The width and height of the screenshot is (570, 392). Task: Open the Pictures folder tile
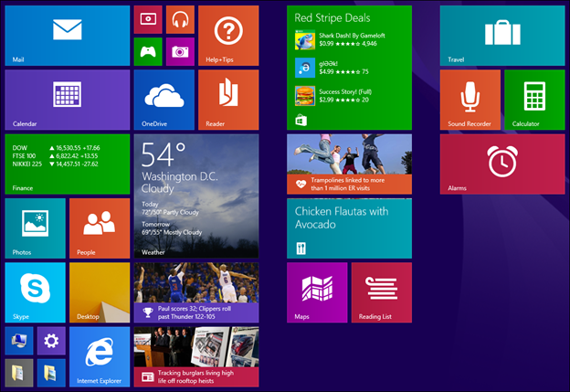[51, 373]
